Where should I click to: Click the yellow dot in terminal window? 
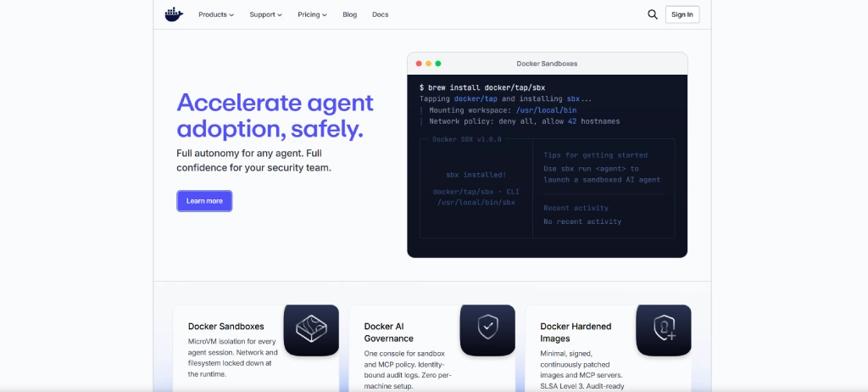(x=428, y=64)
